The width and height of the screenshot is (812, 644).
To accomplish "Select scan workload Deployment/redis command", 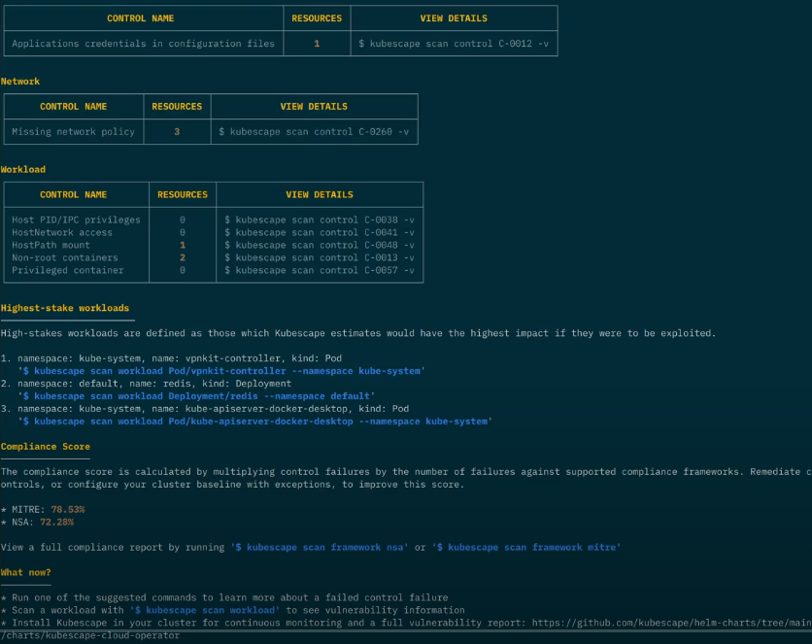I will tap(197, 396).
